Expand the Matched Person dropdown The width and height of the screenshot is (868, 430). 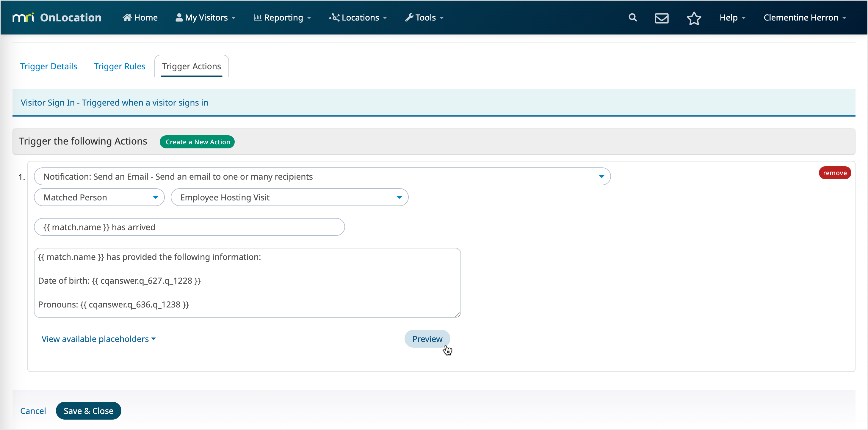99,197
